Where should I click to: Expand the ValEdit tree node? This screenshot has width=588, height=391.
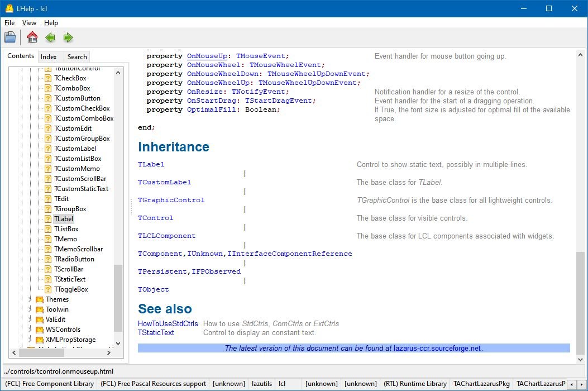(30, 320)
